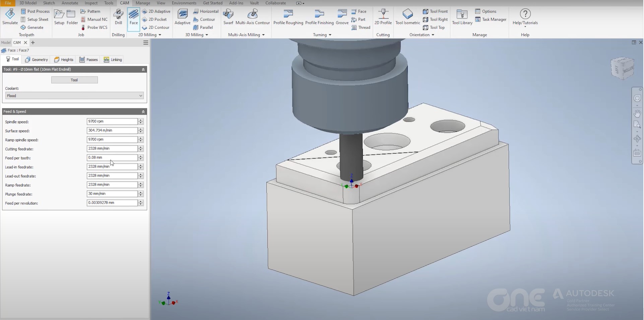Expand the Orientation panel dropdown

(x=433, y=35)
